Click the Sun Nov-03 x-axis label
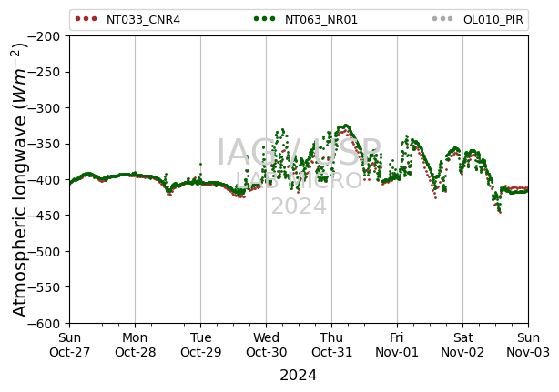 528,345
